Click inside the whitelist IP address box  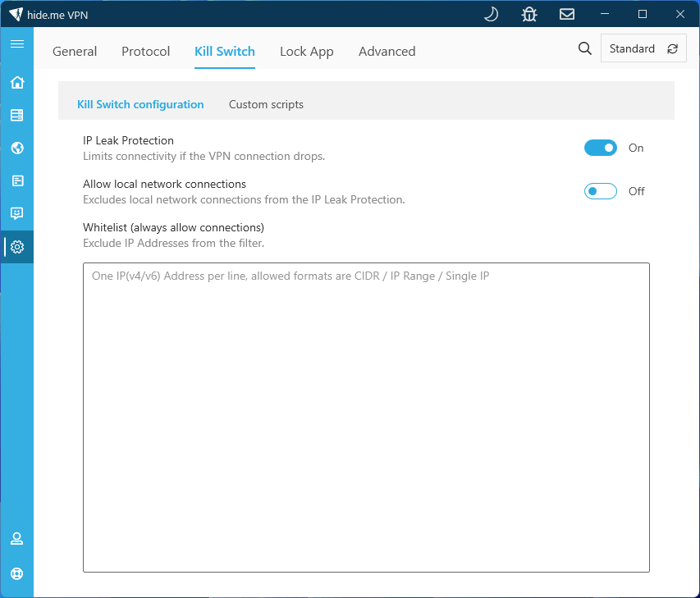[x=366, y=418]
